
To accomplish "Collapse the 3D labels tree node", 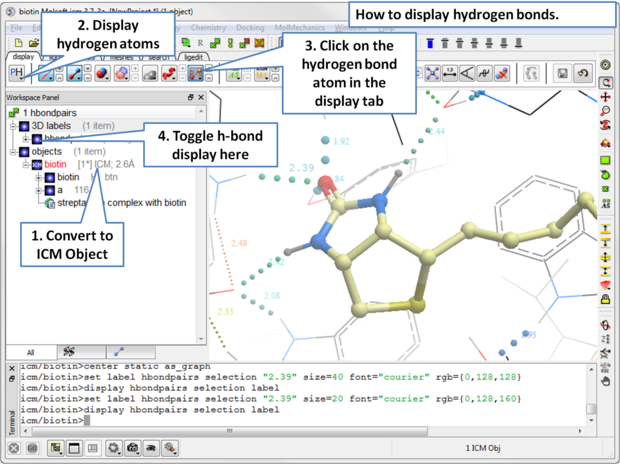I will (13, 126).
